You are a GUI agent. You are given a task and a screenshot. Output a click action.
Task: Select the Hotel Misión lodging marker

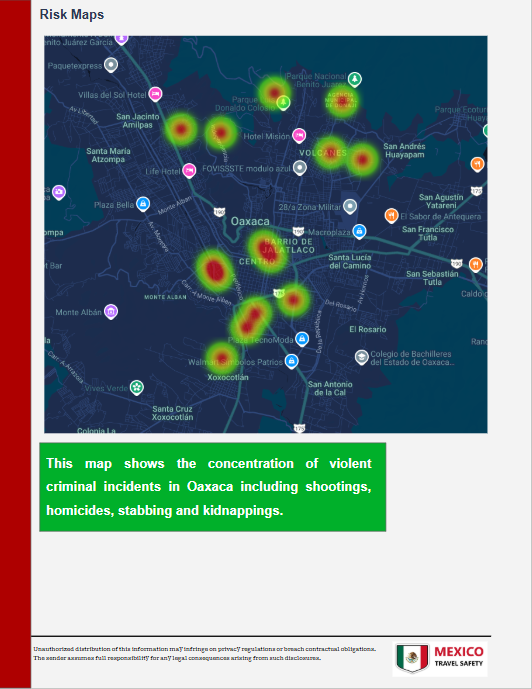299,135
